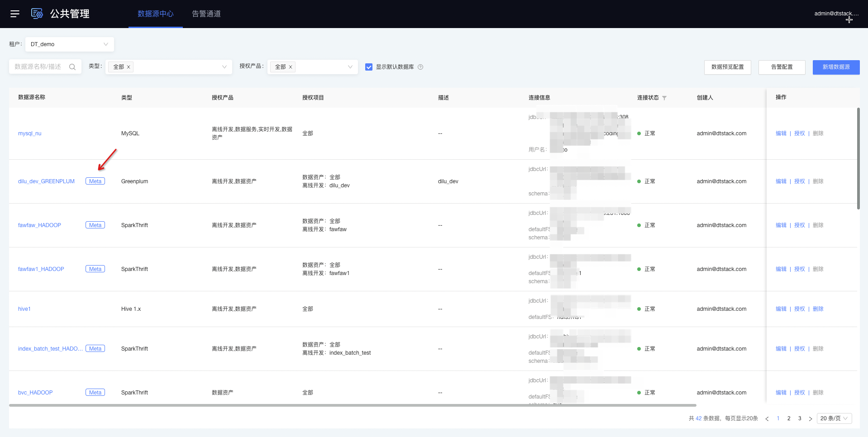
Task: Click 编辑 for dilu_dev_GREENPLUM row
Action: (x=781, y=181)
